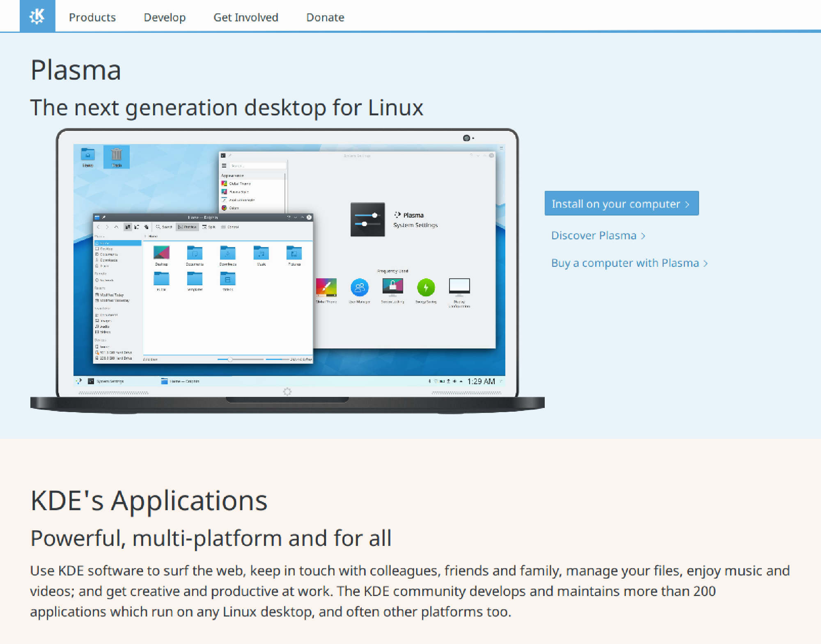Open the Products menu
Screen dimensions: 821x644
(92, 17)
